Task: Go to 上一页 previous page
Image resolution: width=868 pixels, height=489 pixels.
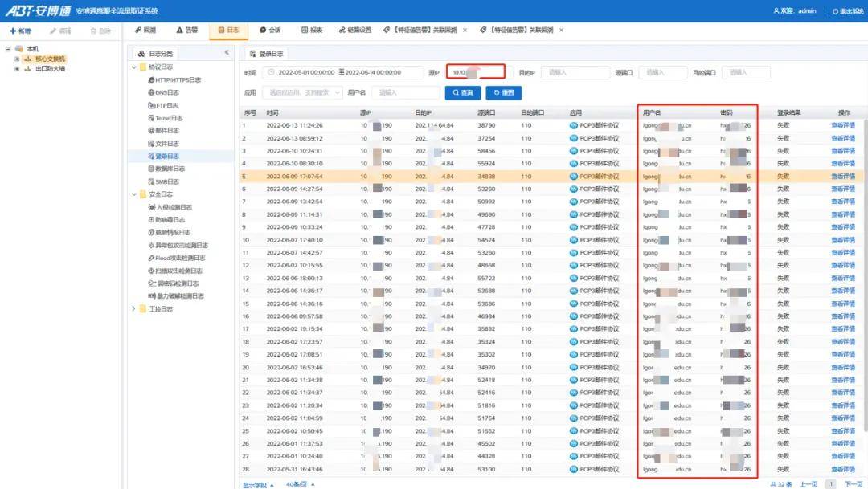Action: [809, 484]
